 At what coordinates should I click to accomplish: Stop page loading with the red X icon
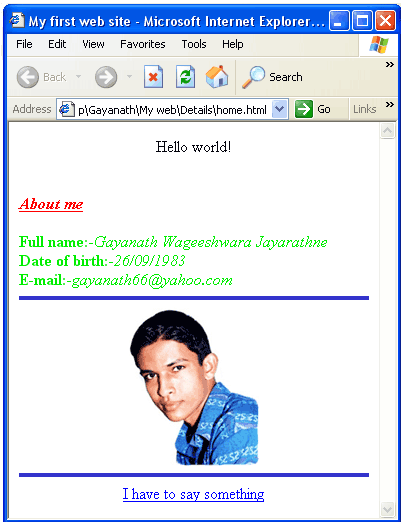click(153, 77)
